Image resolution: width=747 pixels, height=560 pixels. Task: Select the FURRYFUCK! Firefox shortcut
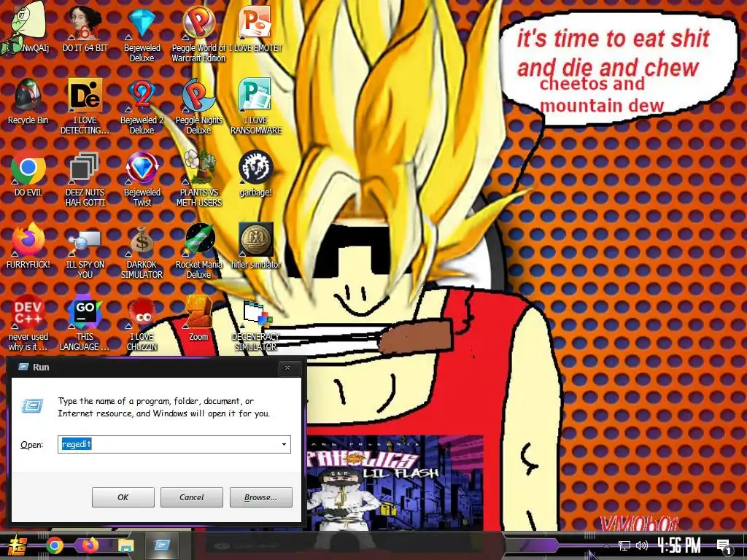(x=28, y=246)
